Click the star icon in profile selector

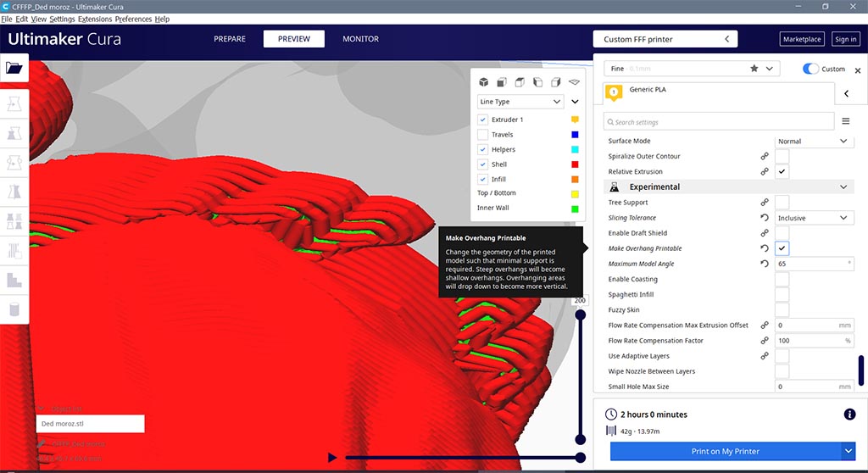point(754,69)
